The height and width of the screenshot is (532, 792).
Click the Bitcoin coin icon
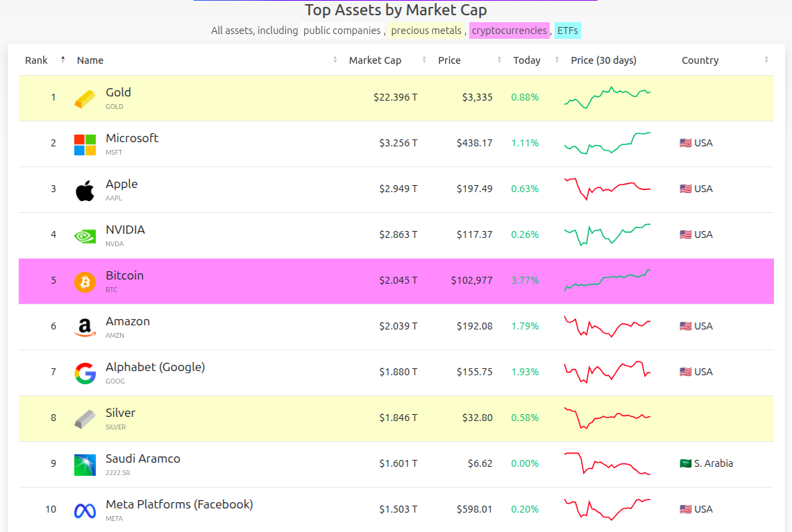[x=85, y=282]
